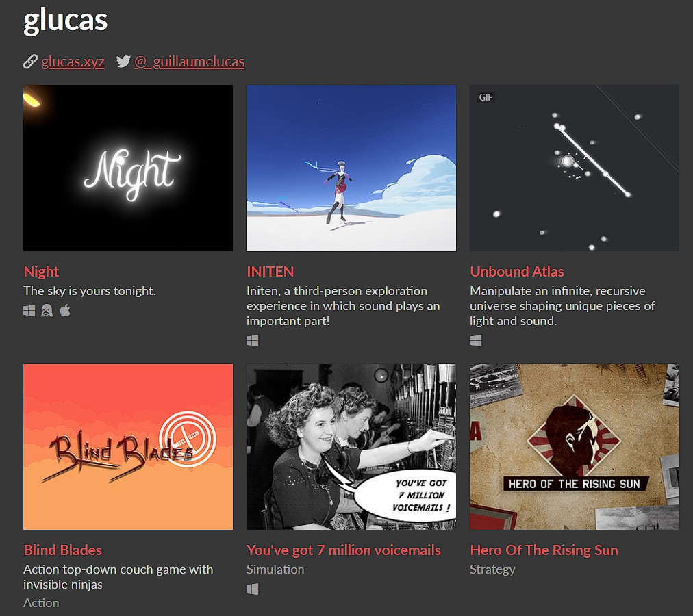Click the Twitter bird icon
Image resolution: width=693 pixels, height=616 pixels.
(x=123, y=62)
